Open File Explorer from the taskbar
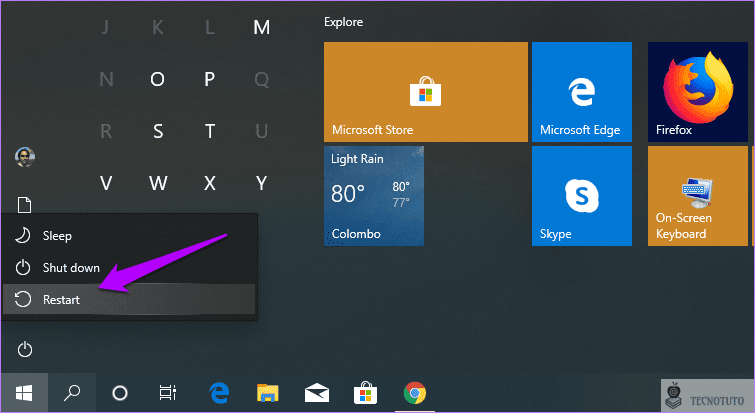 coord(267,393)
